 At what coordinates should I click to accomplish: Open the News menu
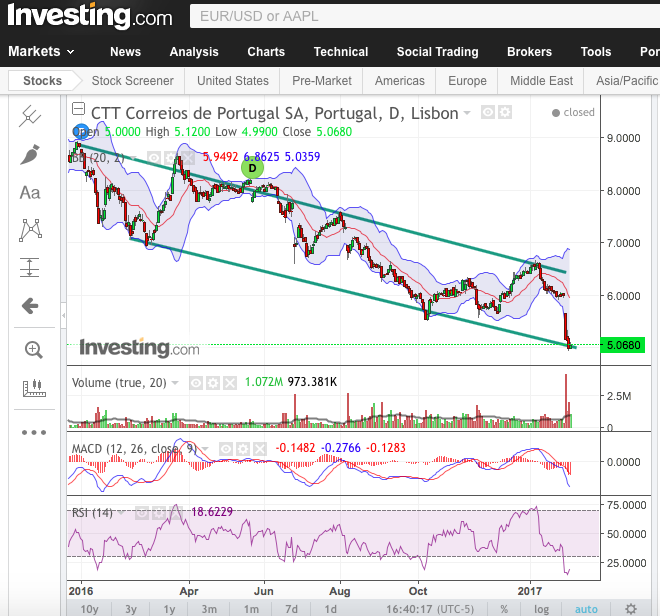[x=125, y=52]
